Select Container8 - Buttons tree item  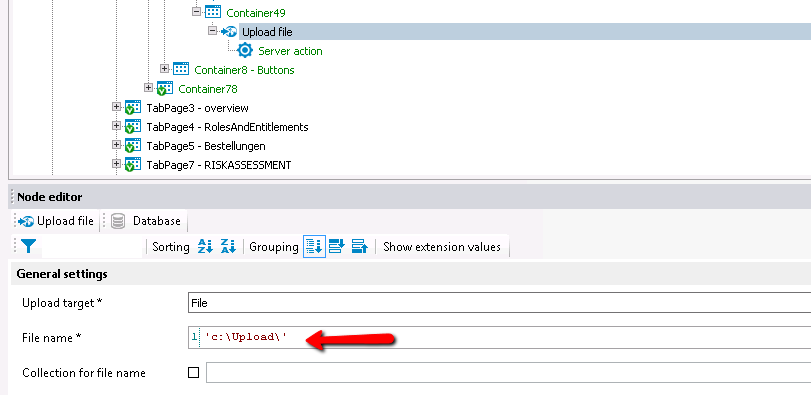click(x=245, y=70)
